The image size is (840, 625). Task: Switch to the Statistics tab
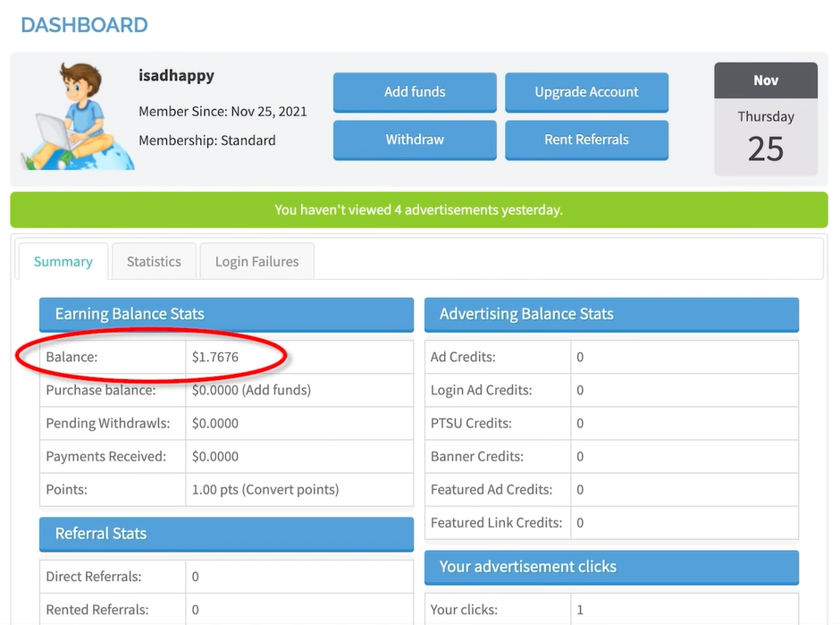tap(154, 262)
